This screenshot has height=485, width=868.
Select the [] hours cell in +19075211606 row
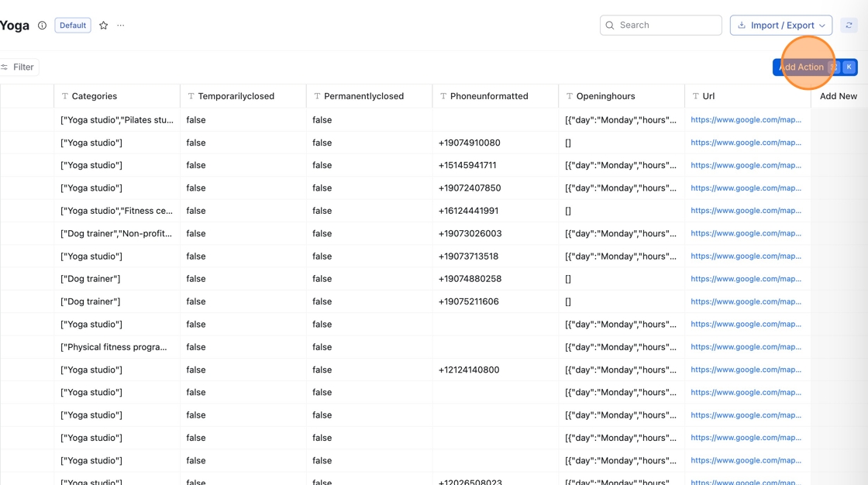pos(622,301)
